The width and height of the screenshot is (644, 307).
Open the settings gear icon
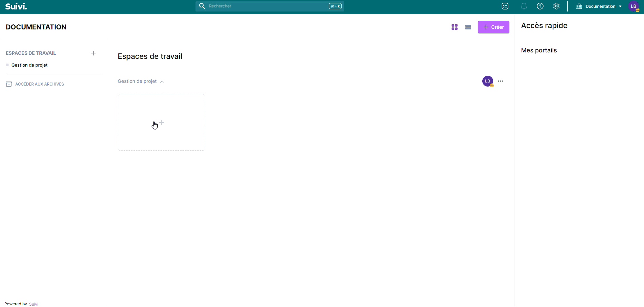(x=556, y=6)
